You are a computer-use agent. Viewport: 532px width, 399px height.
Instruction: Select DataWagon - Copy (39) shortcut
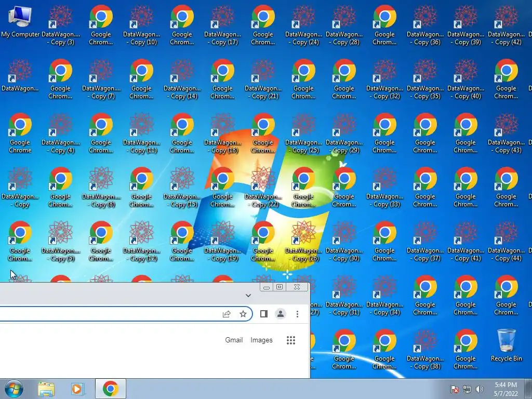(465, 25)
